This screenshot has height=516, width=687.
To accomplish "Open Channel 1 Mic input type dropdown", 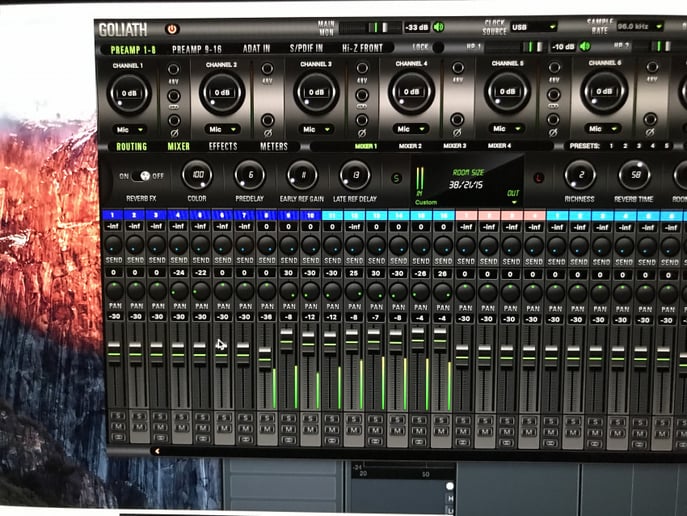I will pos(129,130).
